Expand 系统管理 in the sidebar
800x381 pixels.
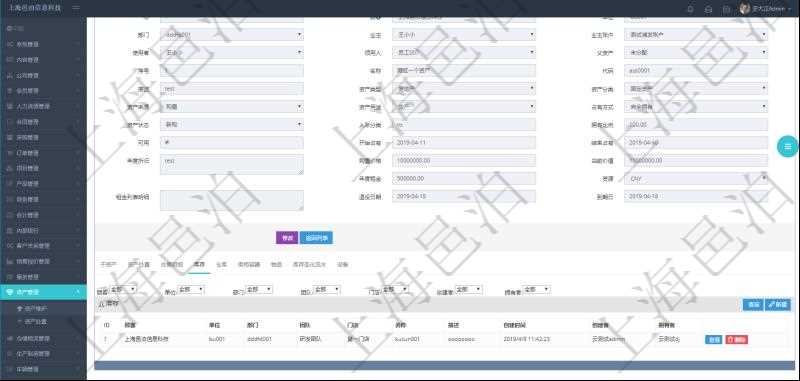coord(43,44)
